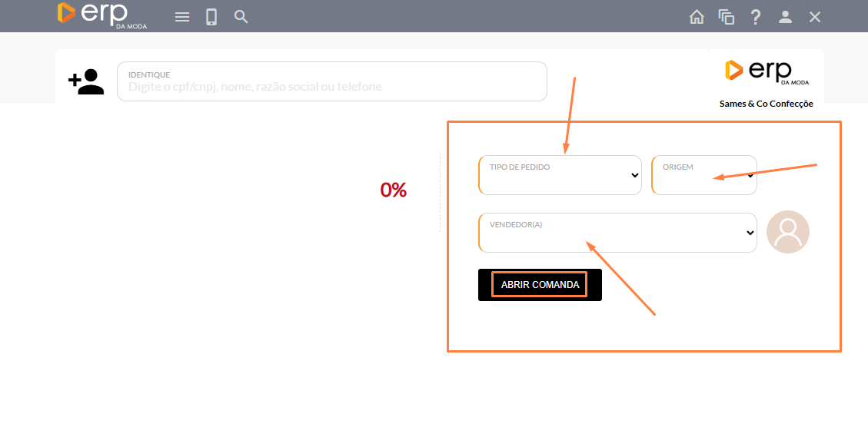The image size is (868, 427).
Task: Click the seller avatar placeholder image
Action: (x=788, y=232)
